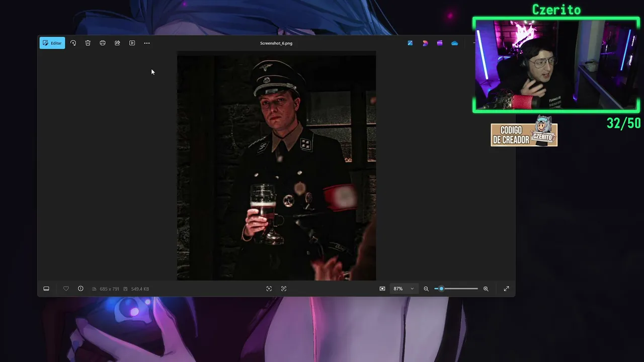This screenshot has width=644, height=362.
Task: Open the 87% zoom level dropdown
Action: [x=404, y=289]
